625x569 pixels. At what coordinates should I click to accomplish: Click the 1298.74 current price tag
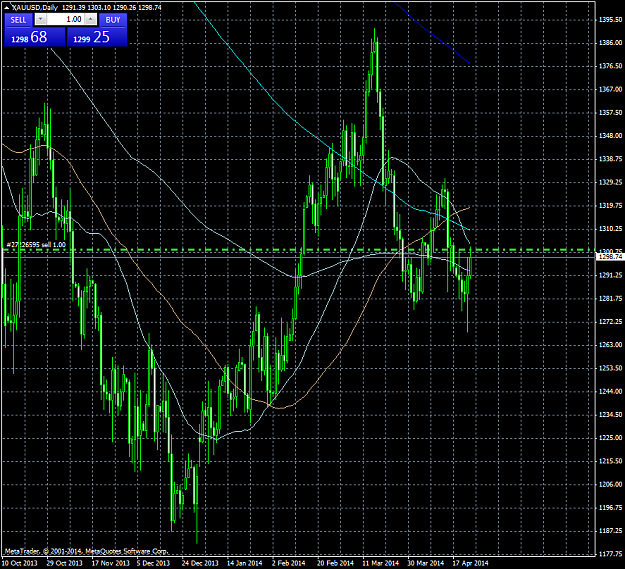[x=610, y=257]
